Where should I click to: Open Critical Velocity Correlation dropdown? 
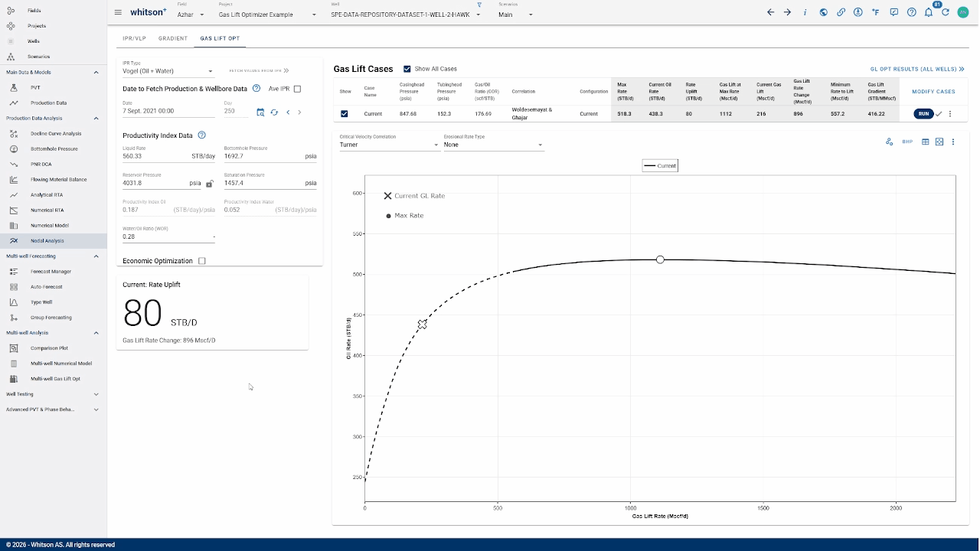point(389,145)
